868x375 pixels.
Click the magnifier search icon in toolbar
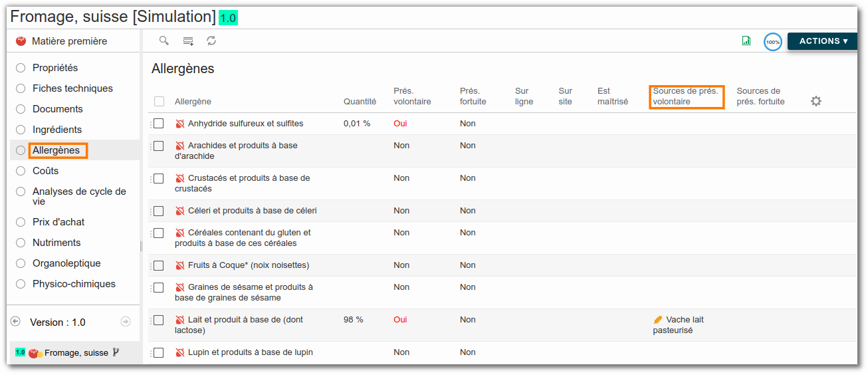(x=163, y=41)
